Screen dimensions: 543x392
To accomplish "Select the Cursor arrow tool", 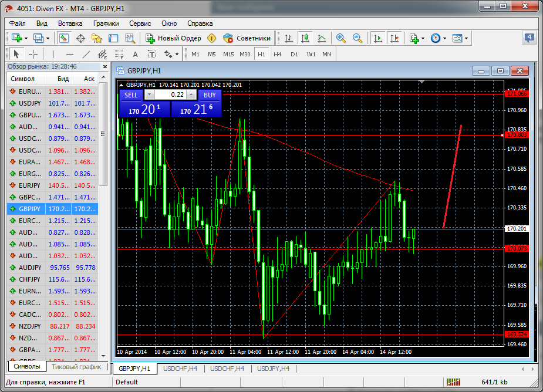I will click(x=16, y=54).
